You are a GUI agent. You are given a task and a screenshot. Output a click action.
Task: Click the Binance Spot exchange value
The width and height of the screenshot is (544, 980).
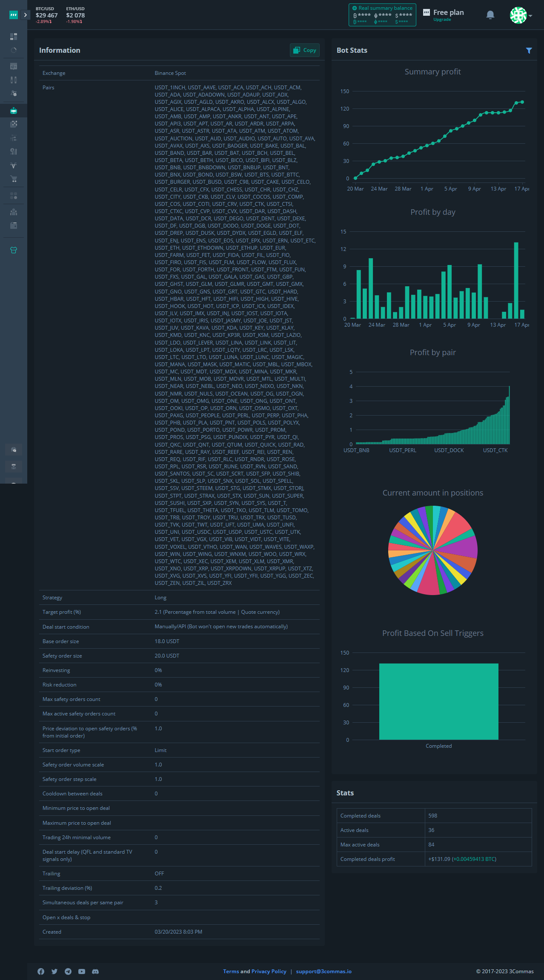point(170,73)
